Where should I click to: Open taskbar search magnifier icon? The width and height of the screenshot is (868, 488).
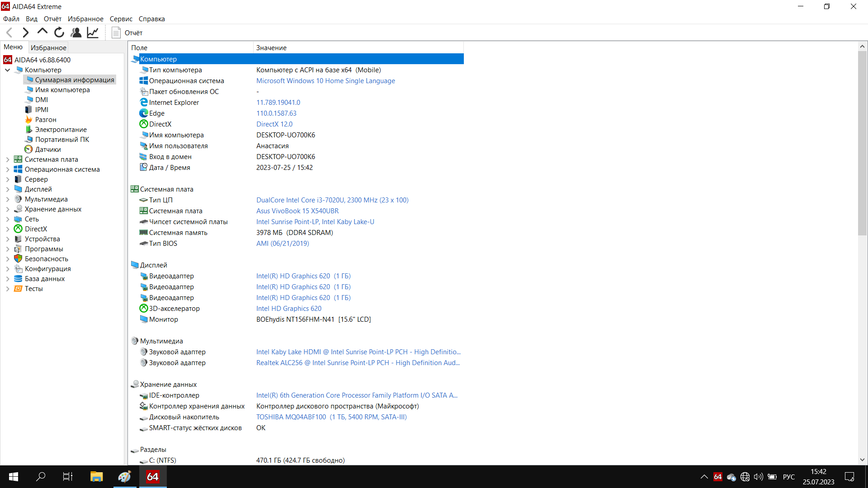(41, 477)
